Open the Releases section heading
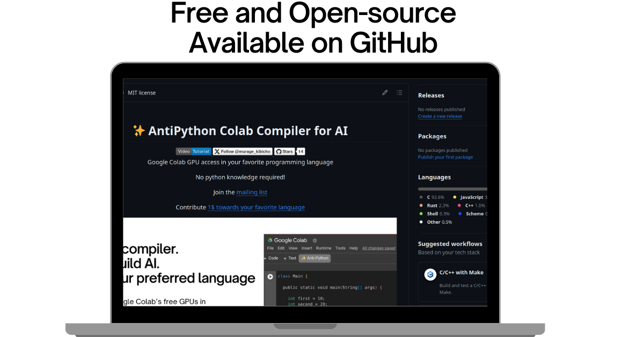This screenshot has height=337, width=644. click(431, 96)
